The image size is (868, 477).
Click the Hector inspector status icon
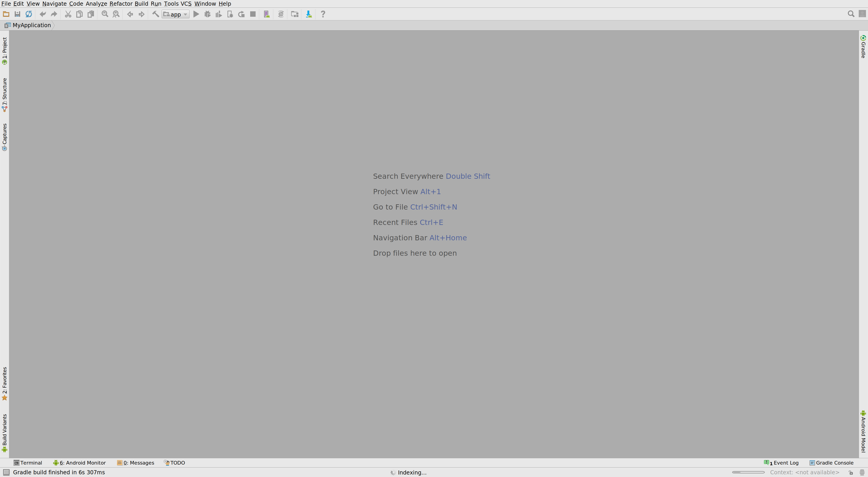(x=862, y=473)
